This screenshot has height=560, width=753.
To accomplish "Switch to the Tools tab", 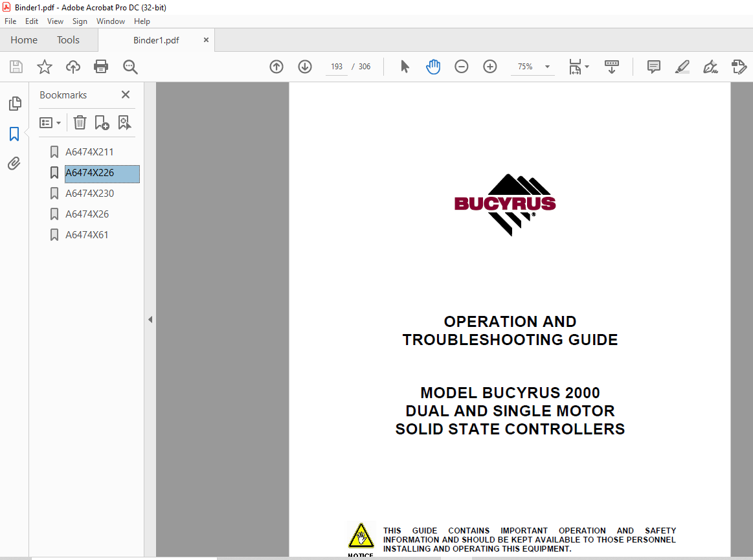I will click(68, 40).
